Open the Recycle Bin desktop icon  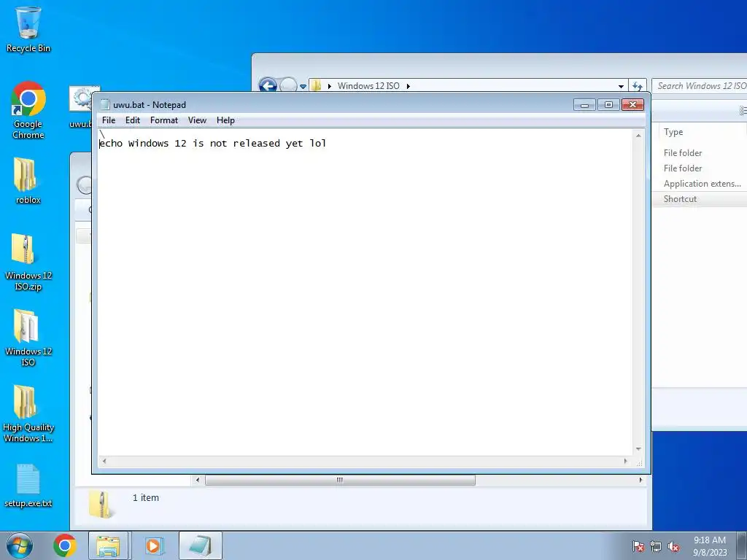pos(28,28)
